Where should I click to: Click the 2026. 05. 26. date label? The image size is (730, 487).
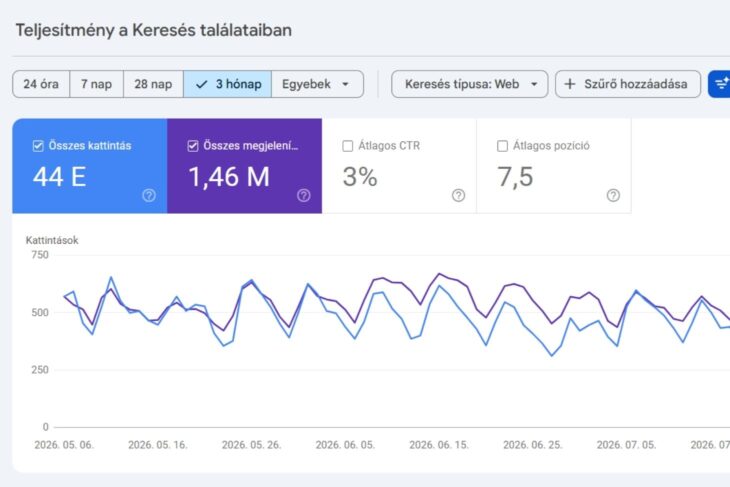(251, 445)
